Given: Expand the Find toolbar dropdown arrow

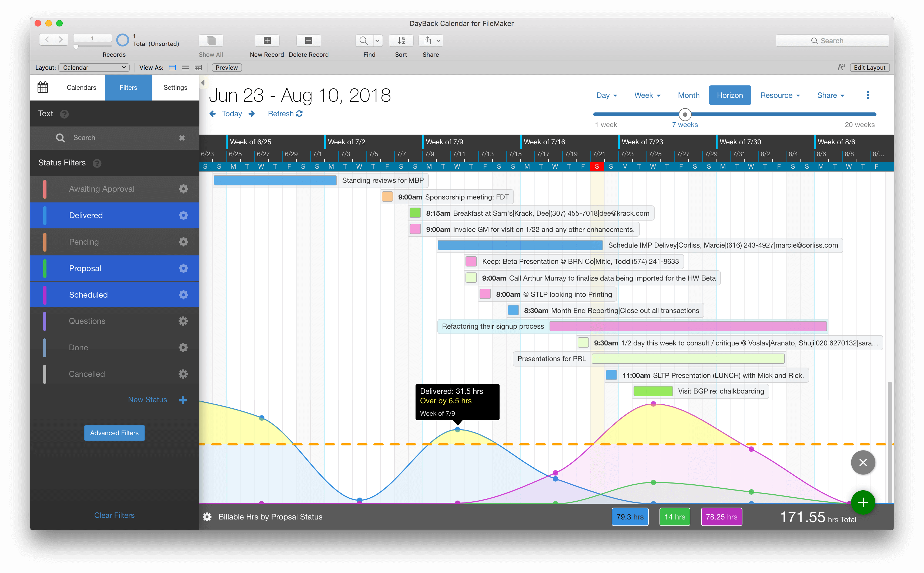Looking at the screenshot, I should pos(377,41).
